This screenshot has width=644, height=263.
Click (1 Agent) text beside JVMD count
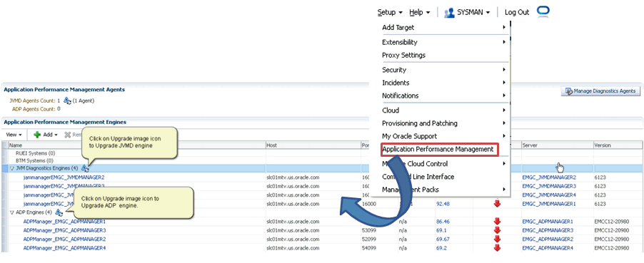[84, 100]
